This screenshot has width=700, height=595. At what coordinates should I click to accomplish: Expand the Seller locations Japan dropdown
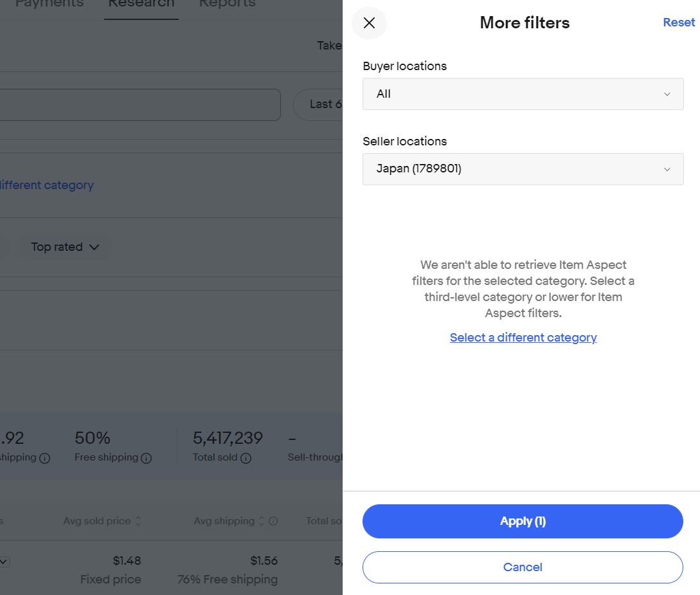[523, 169]
